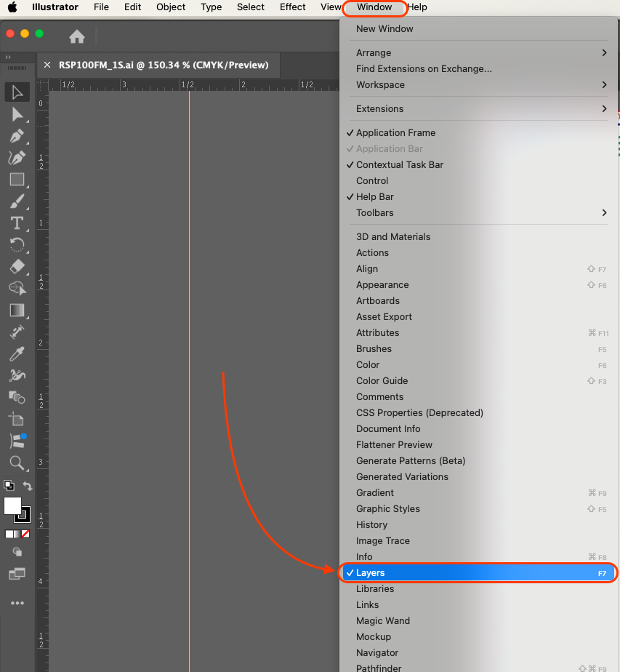
Task: Open the Artboards panel
Action: (479, 301)
